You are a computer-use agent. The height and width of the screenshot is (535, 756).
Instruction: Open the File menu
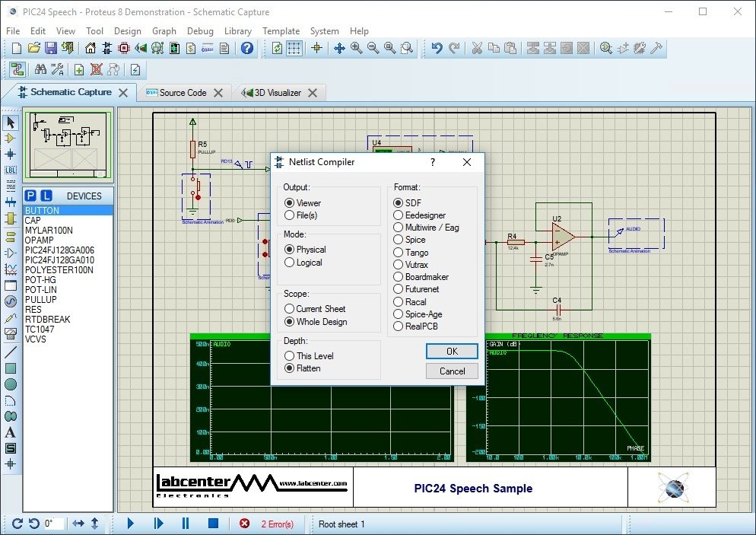pyautogui.click(x=13, y=31)
